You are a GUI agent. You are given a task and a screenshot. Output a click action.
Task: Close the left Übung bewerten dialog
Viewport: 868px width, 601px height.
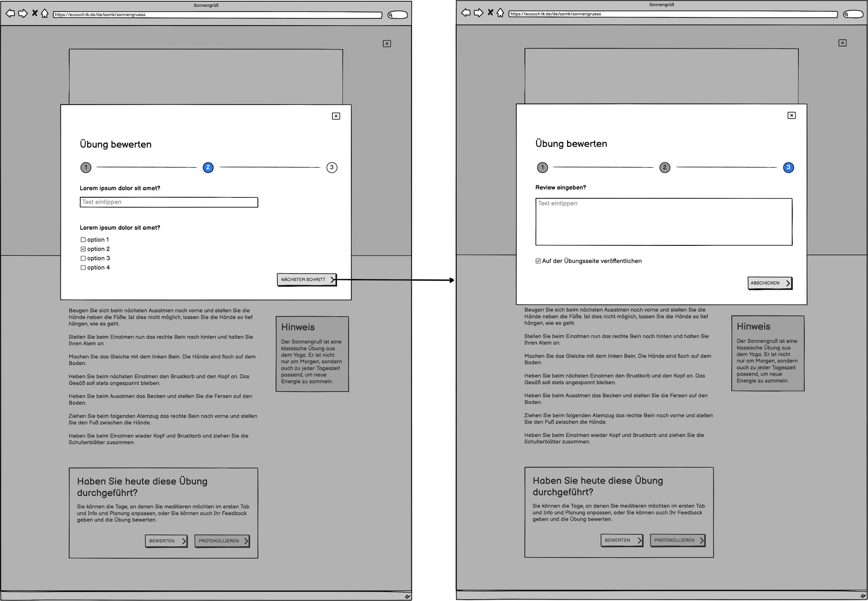click(x=336, y=116)
